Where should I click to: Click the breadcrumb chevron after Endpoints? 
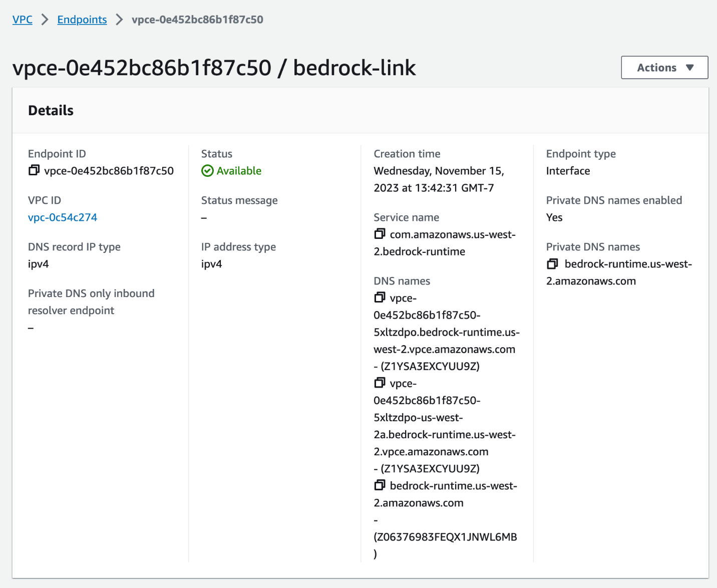[119, 20]
